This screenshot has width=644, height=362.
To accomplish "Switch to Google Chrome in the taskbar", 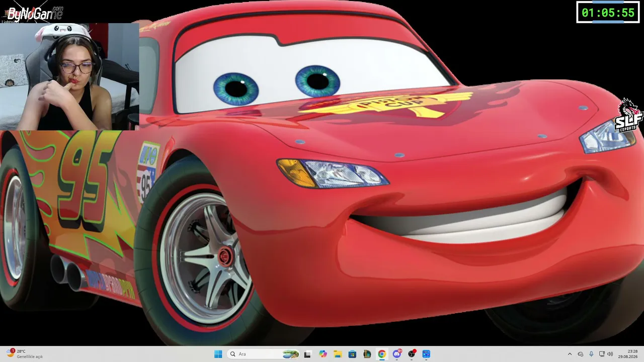I will point(382,354).
